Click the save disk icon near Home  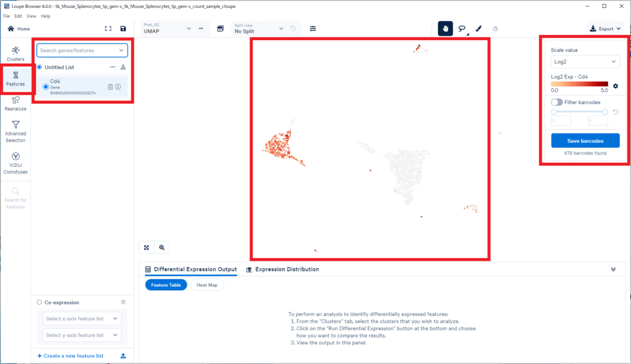(123, 29)
